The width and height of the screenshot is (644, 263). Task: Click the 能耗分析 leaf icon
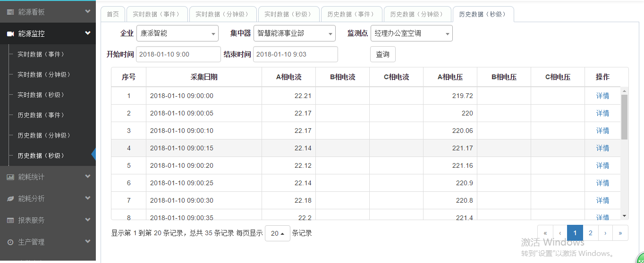[x=10, y=199]
